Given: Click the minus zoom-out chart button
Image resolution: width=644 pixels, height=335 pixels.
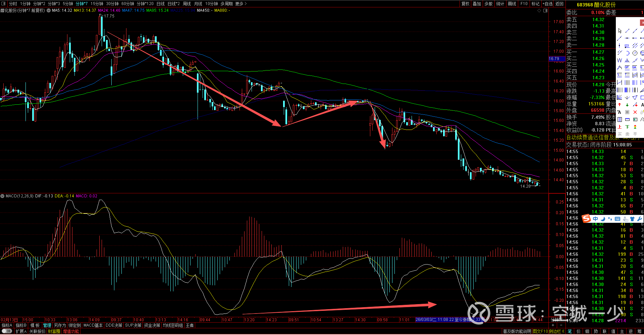Looking at the screenshot, I should 561,325.
